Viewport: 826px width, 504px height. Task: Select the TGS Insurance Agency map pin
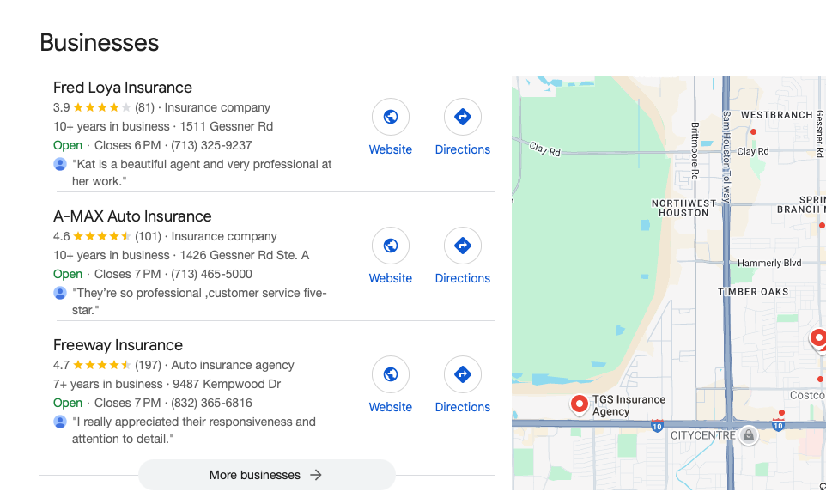click(579, 404)
